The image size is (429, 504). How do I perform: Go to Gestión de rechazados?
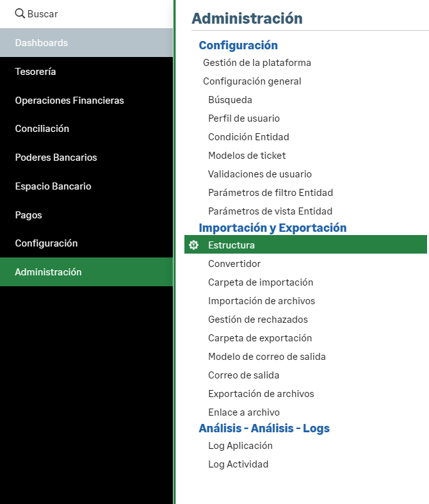pyautogui.click(x=257, y=320)
